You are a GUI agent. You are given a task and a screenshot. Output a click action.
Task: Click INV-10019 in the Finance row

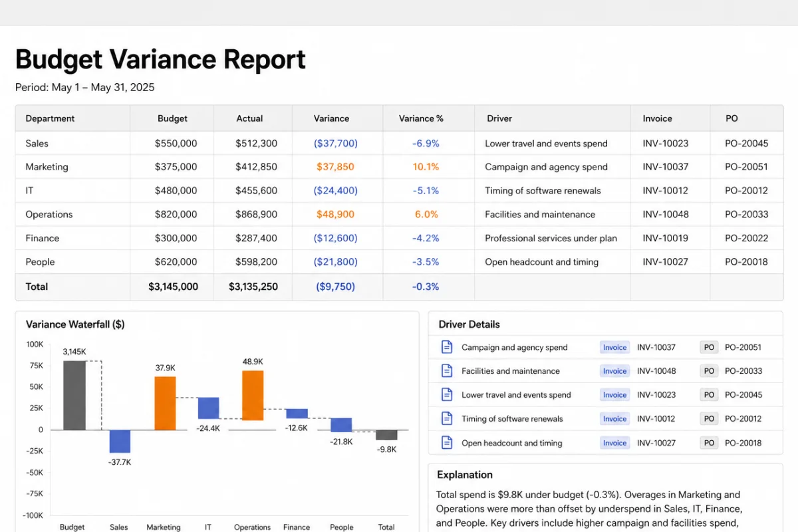(666, 238)
